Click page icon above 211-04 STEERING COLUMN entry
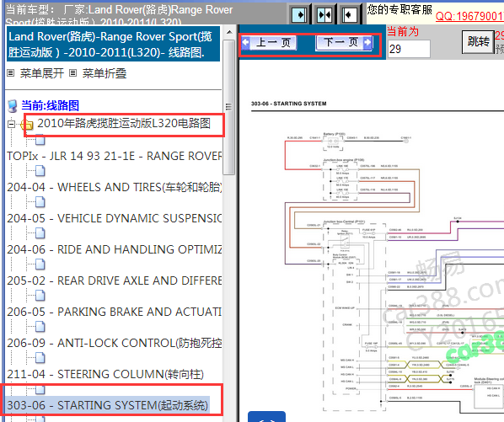This screenshot has height=422, width=504. [x=40, y=358]
